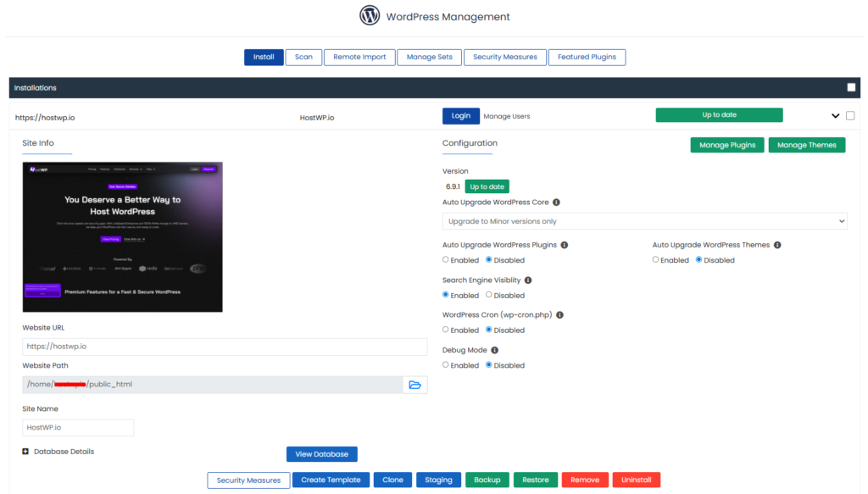Switch to the Install tab
868x494 pixels.
(x=264, y=57)
